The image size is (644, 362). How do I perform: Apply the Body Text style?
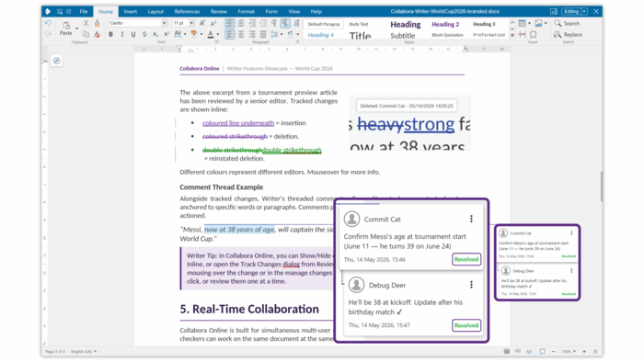(359, 24)
